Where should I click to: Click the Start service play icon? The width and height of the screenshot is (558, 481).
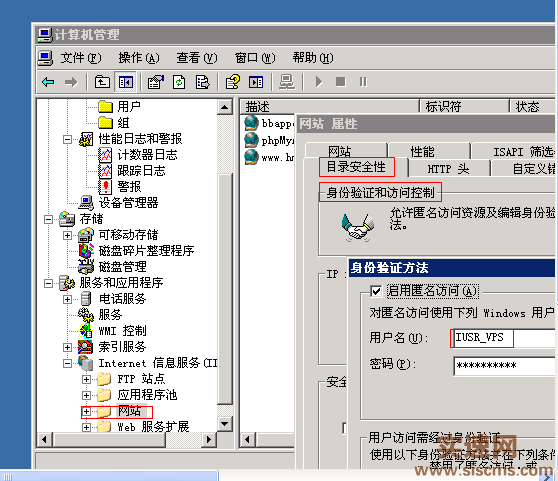click(x=319, y=82)
